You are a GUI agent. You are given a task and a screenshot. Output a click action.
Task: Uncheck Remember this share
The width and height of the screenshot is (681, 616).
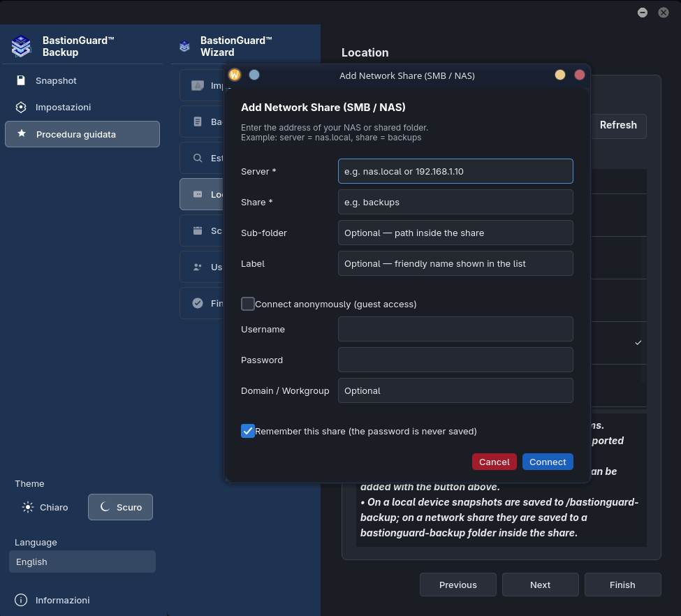[x=247, y=431]
